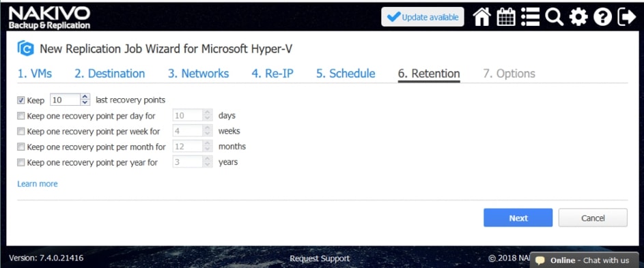Go back to 2. Destination step

[110, 74]
